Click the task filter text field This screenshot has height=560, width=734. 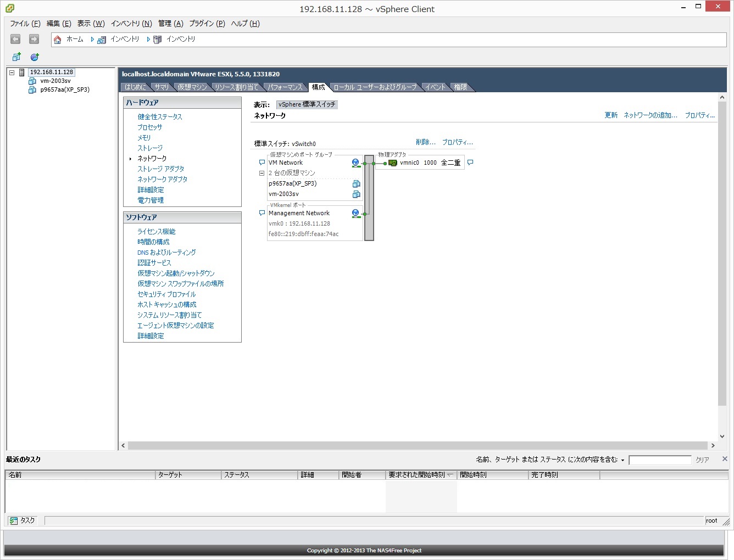coord(660,460)
